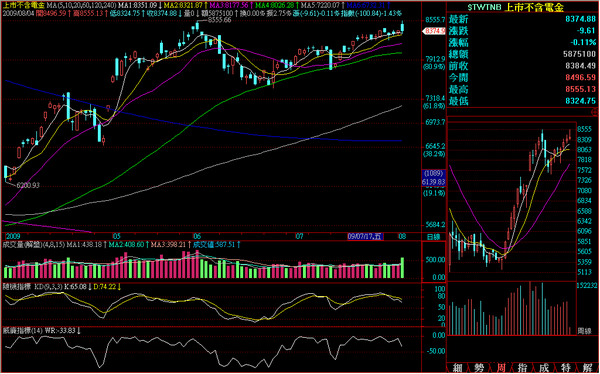This screenshot has width=600, height=374.
Task: Open the 指 tab
Action: click(522, 368)
